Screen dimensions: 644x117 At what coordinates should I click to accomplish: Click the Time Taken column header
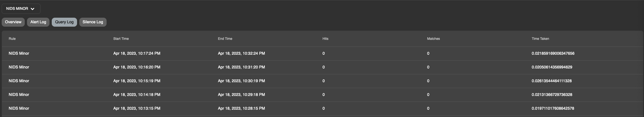540,39
